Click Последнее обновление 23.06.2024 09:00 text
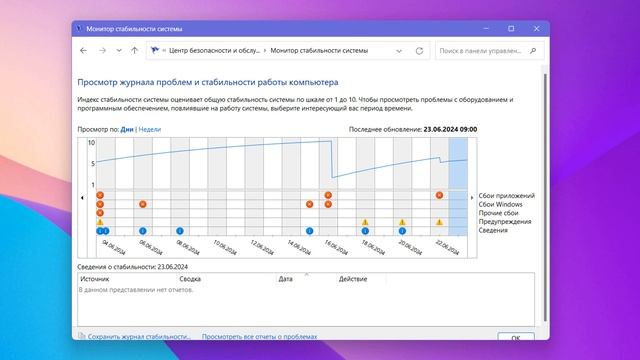 click(413, 129)
